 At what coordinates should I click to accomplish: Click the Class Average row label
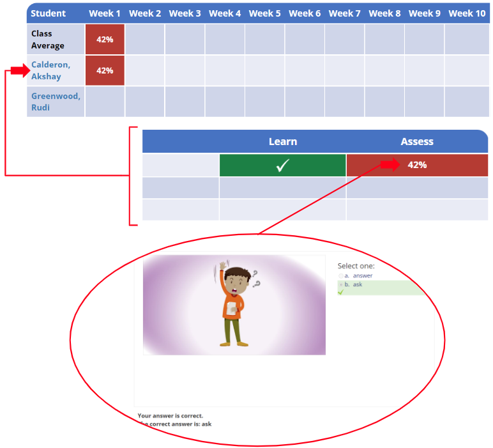(48, 40)
